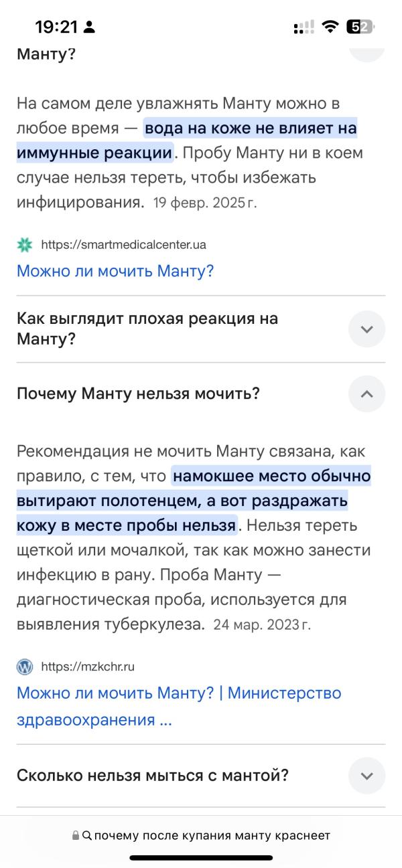Open "Можно ли мочить Манту? | Министерство здравоохранения" link
This screenshot has width=402, height=868.
[179, 705]
